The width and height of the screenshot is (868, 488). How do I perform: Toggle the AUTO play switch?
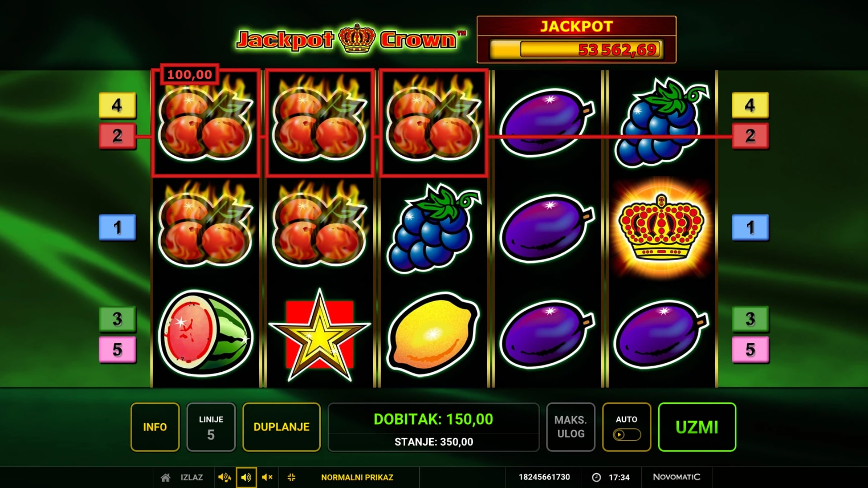626,435
